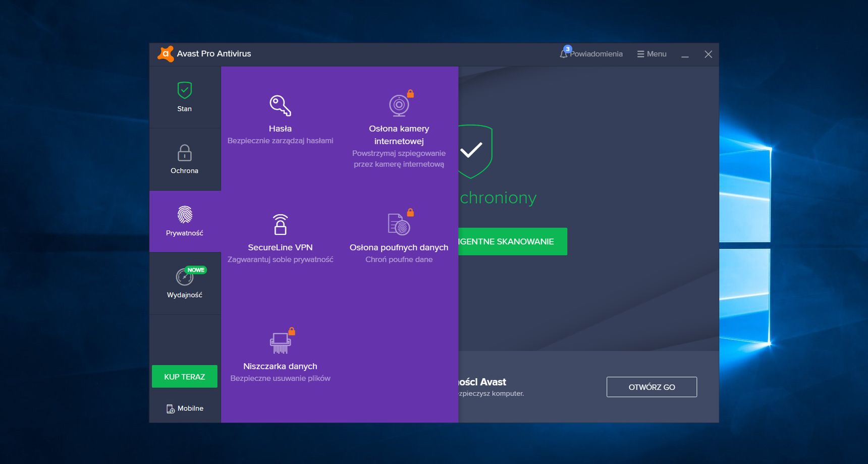The image size is (868, 464).
Task: Click the Mobilne phone icon
Action: tap(171, 409)
